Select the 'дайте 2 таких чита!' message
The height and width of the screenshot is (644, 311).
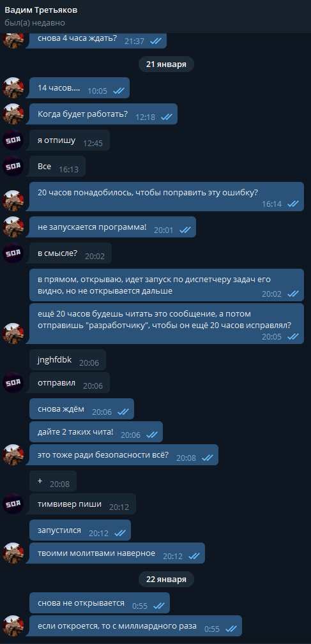click(x=96, y=431)
